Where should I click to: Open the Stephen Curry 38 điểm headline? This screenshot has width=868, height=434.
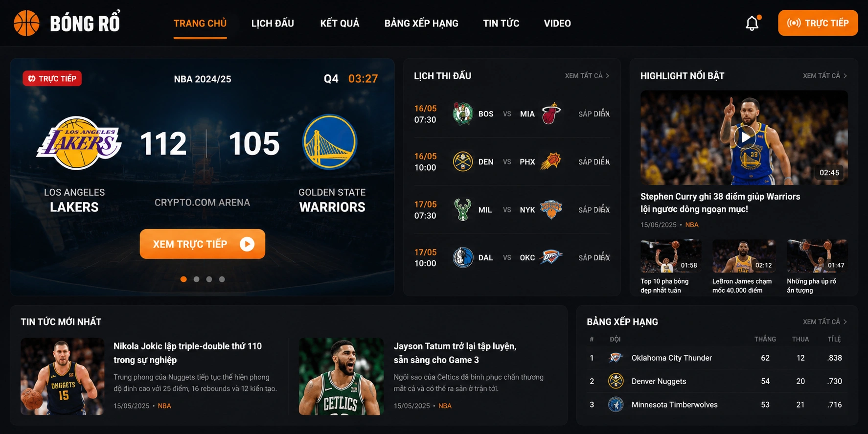pos(720,203)
